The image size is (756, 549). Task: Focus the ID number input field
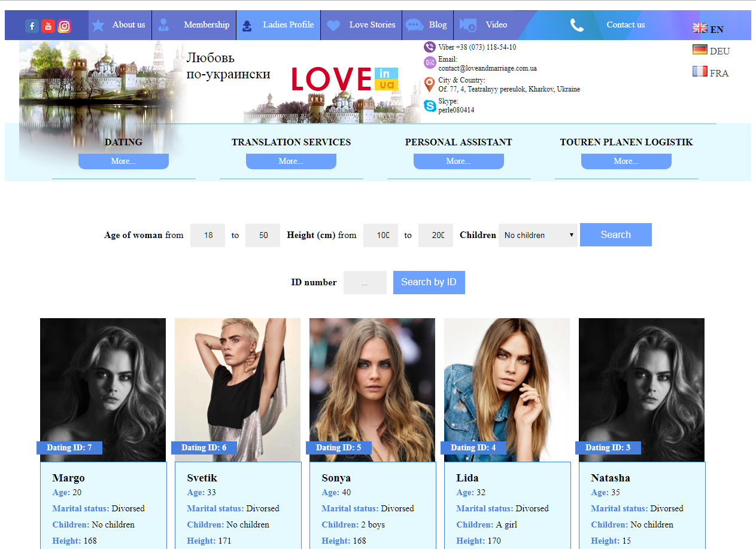[x=365, y=283]
